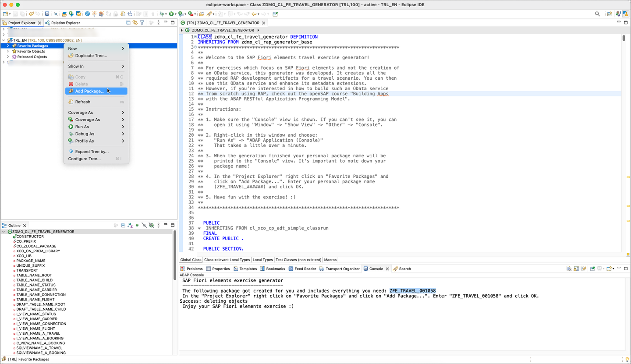Image resolution: width=631 pixels, height=364 pixels.
Task: Select the Class-relevant Local Types tab
Action: [227, 260]
